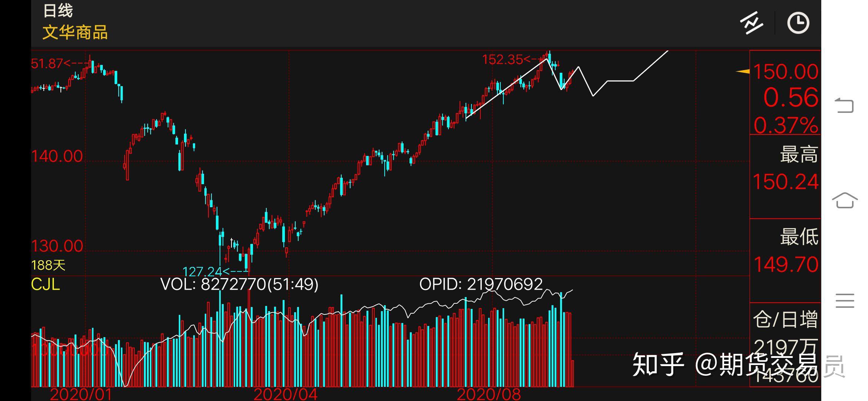Open the Android menu lines icon
This screenshot has height=401, width=868.
coord(845,301)
